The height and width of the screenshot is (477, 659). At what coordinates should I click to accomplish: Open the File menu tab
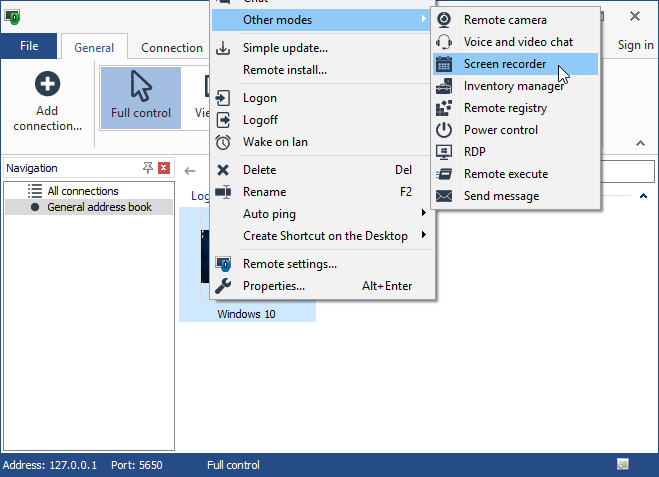[29, 46]
